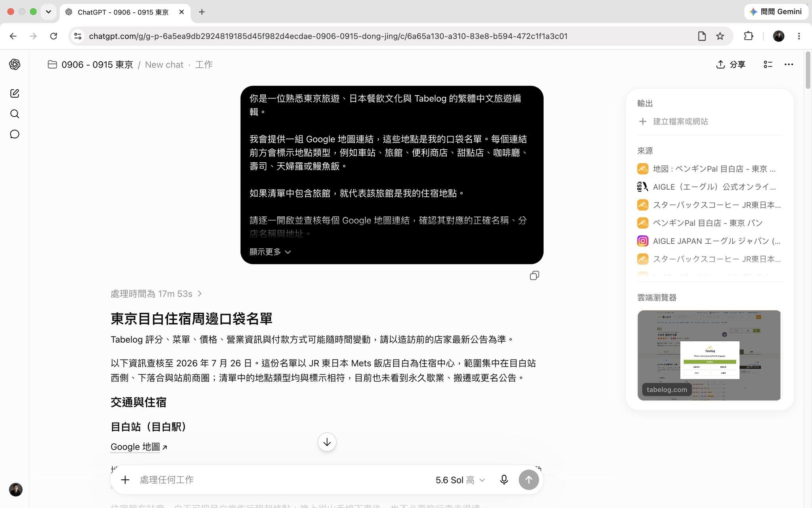Click the ChatGPT logo in sidebar
This screenshot has width=812, height=508.
tap(15, 64)
